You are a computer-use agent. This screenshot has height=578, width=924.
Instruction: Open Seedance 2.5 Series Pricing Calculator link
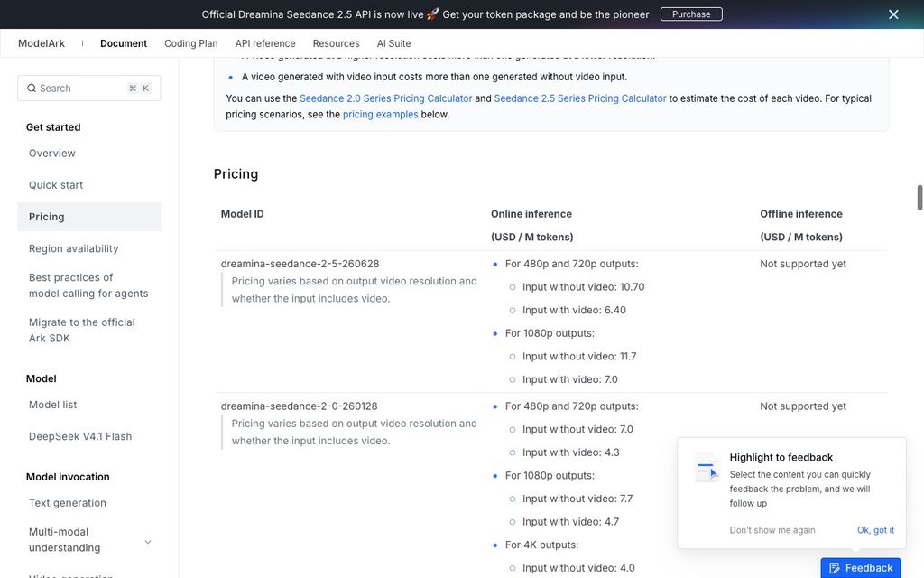pos(580,98)
